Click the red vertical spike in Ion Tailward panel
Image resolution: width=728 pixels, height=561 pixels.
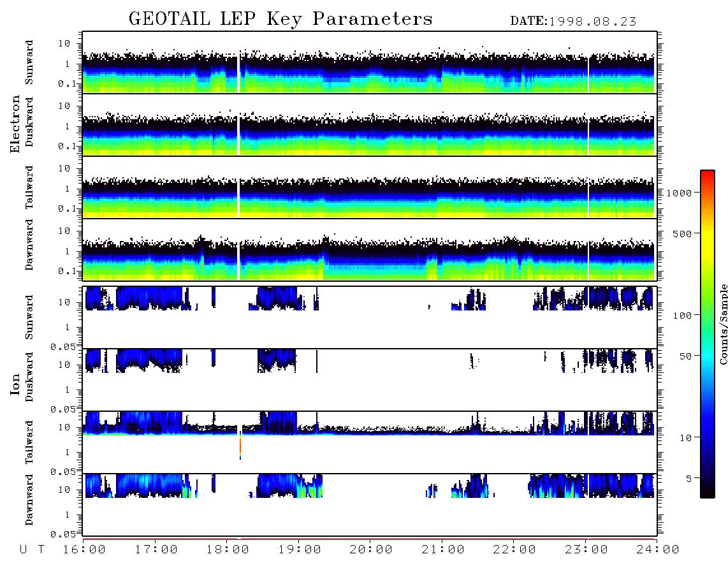point(240,445)
